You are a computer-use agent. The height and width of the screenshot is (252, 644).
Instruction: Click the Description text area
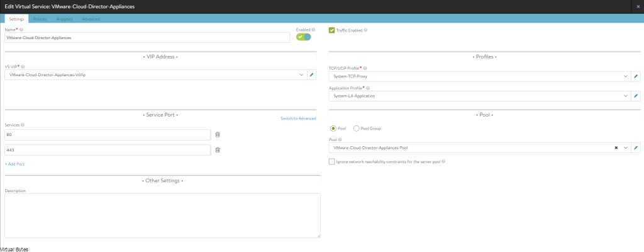(163, 215)
